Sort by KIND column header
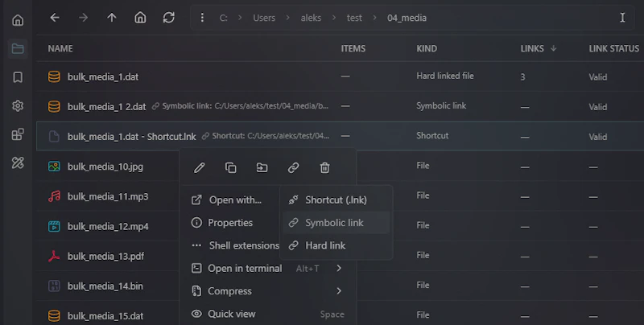The height and width of the screenshot is (325, 644). coord(427,48)
